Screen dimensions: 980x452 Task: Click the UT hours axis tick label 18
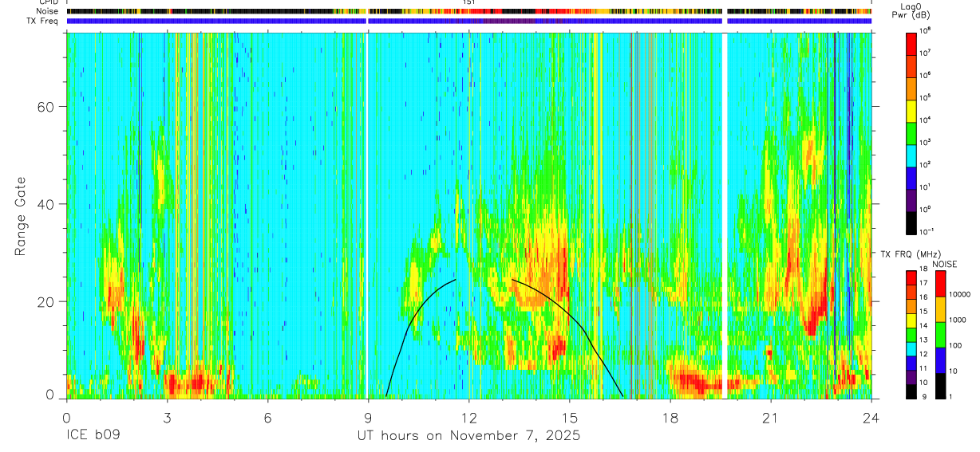pyautogui.click(x=670, y=418)
